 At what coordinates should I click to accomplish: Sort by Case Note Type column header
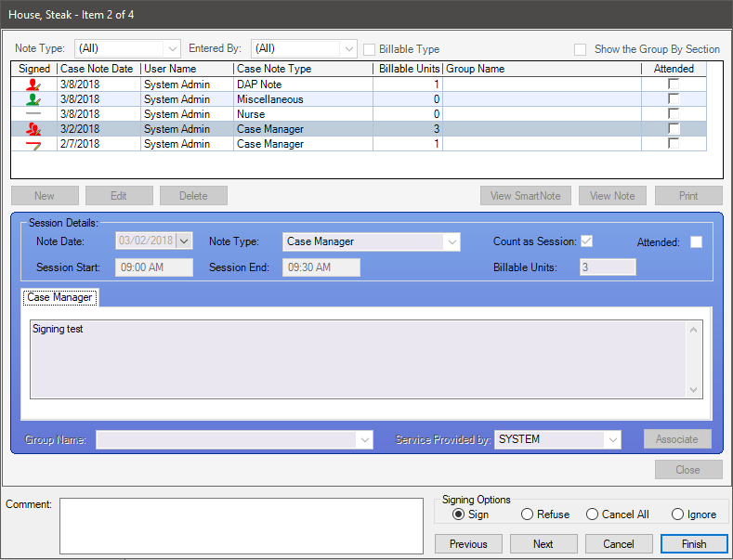(303, 69)
